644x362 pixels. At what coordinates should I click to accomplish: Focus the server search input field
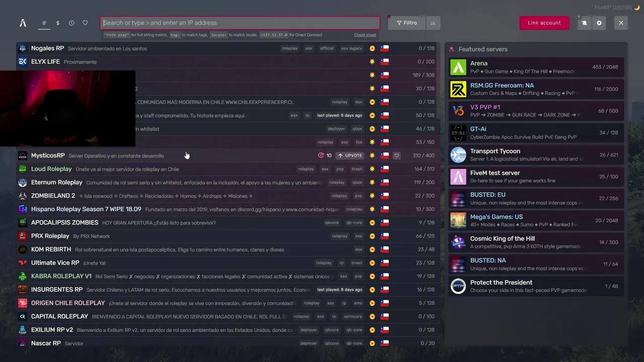click(240, 23)
